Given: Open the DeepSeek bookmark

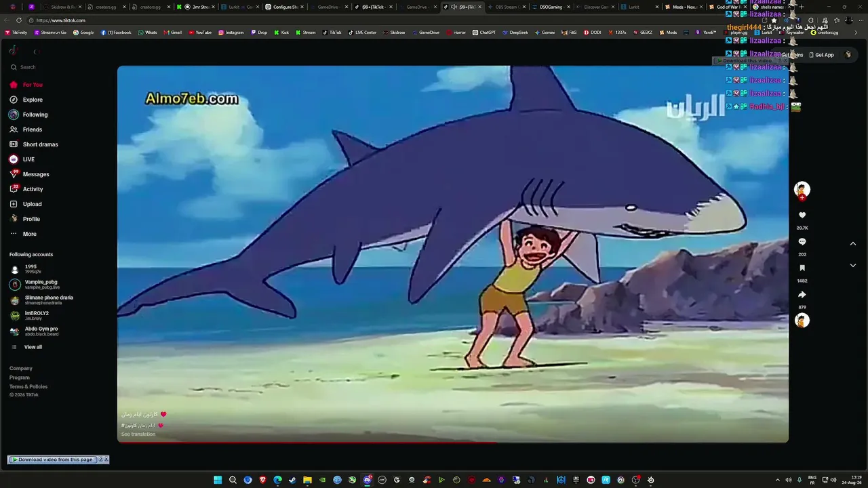Looking at the screenshot, I should click(515, 33).
